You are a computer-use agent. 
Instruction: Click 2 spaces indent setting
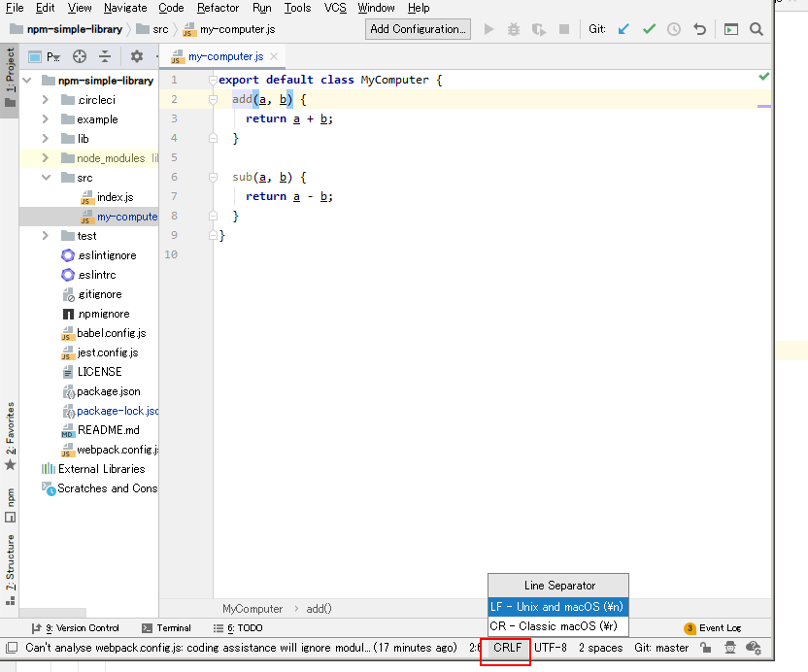click(x=601, y=648)
